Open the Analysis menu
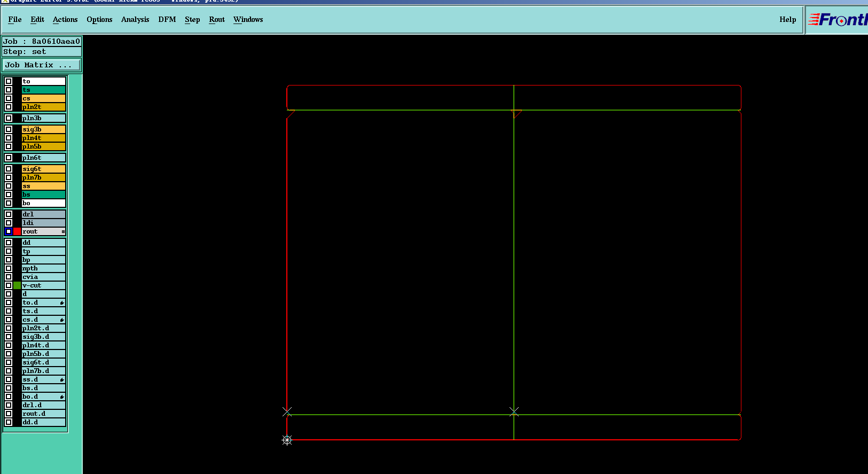 (135, 20)
